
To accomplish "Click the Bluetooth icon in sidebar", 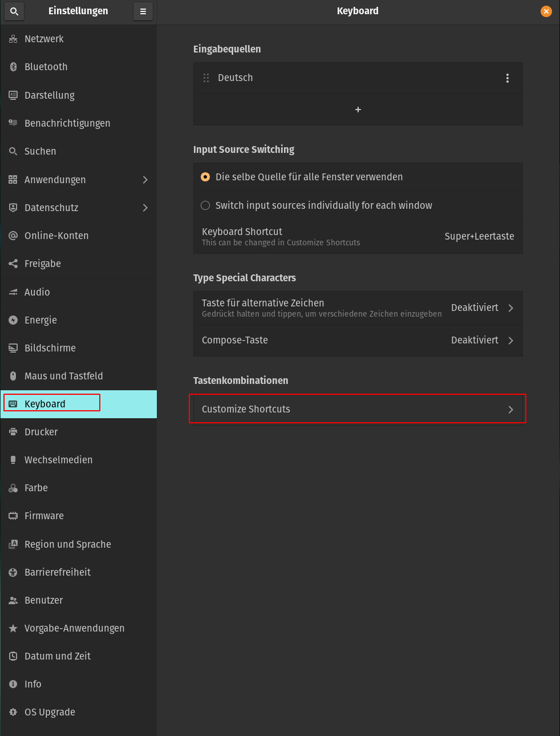I will tap(13, 67).
